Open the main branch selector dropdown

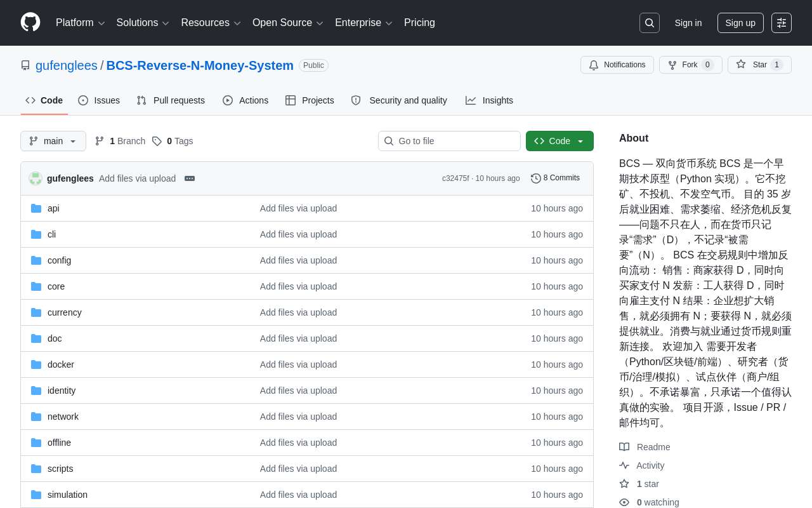pyautogui.click(x=53, y=141)
